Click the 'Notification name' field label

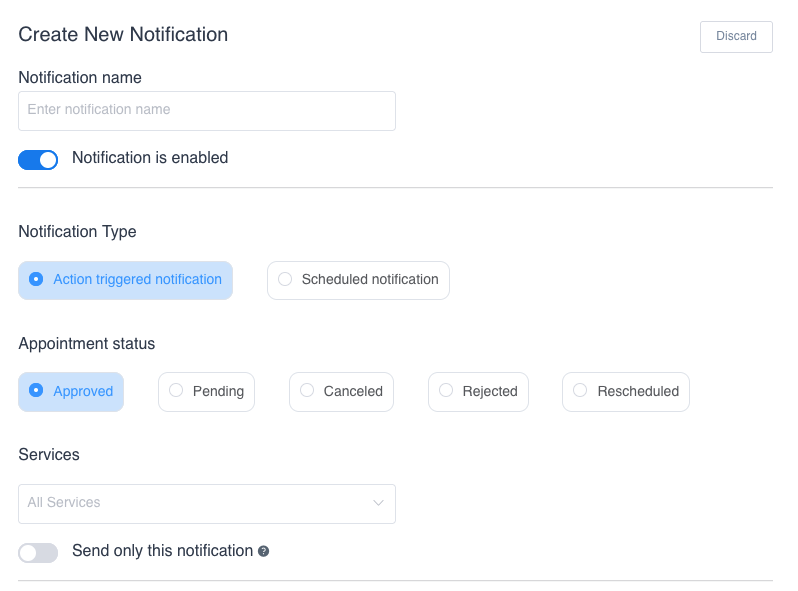coord(80,78)
